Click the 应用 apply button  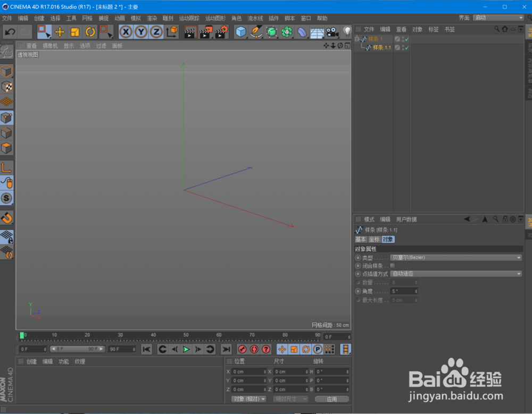pos(332,399)
